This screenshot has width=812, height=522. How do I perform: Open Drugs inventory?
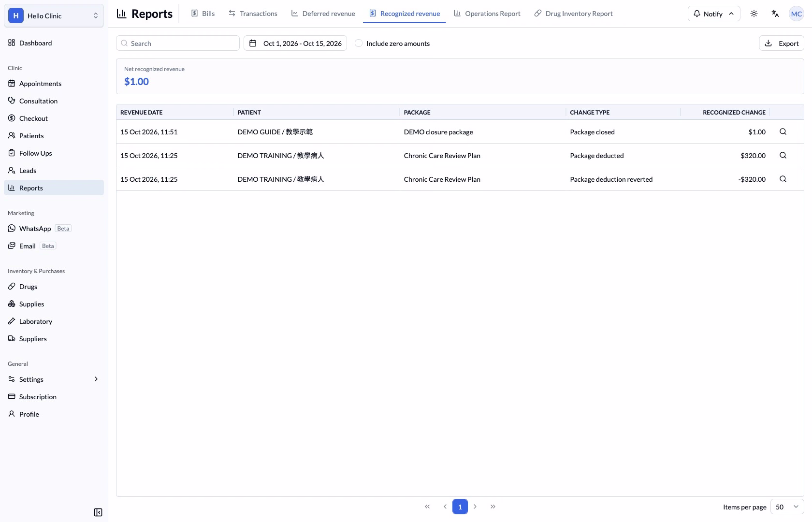click(x=54, y=287)
